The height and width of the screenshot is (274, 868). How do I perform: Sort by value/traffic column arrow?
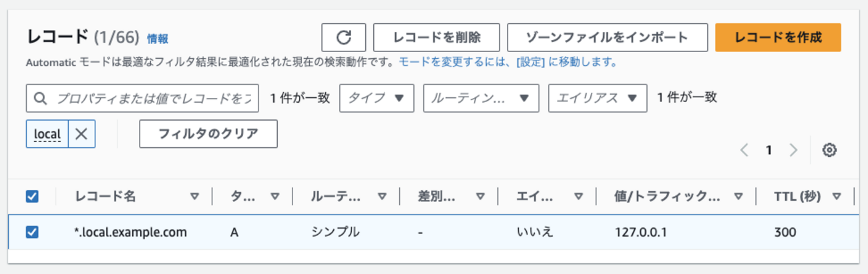[x=738, y=197]
